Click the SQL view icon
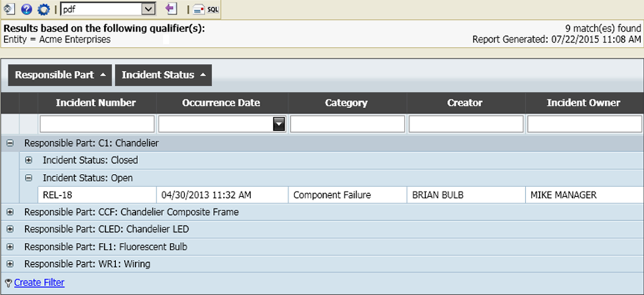 pos(206,10)
